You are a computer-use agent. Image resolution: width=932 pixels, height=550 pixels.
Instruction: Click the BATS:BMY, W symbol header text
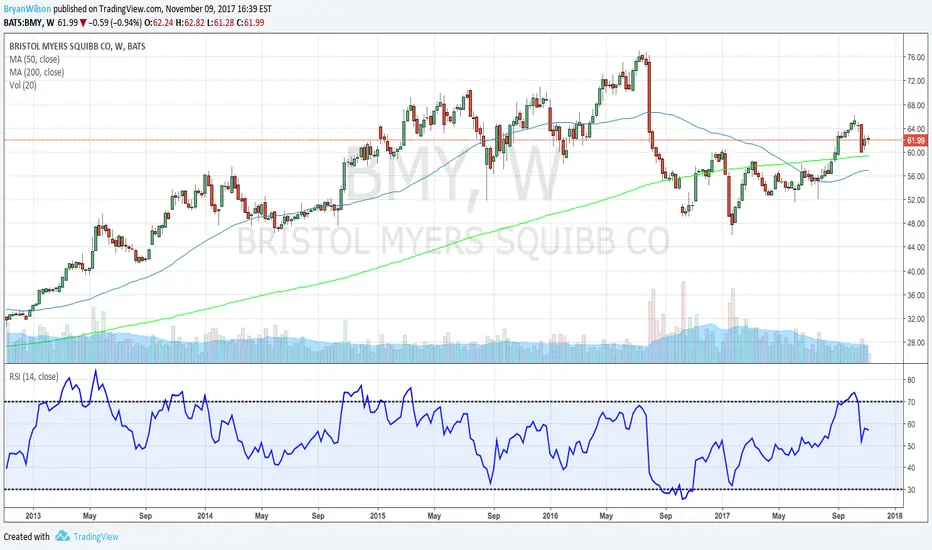29,23
